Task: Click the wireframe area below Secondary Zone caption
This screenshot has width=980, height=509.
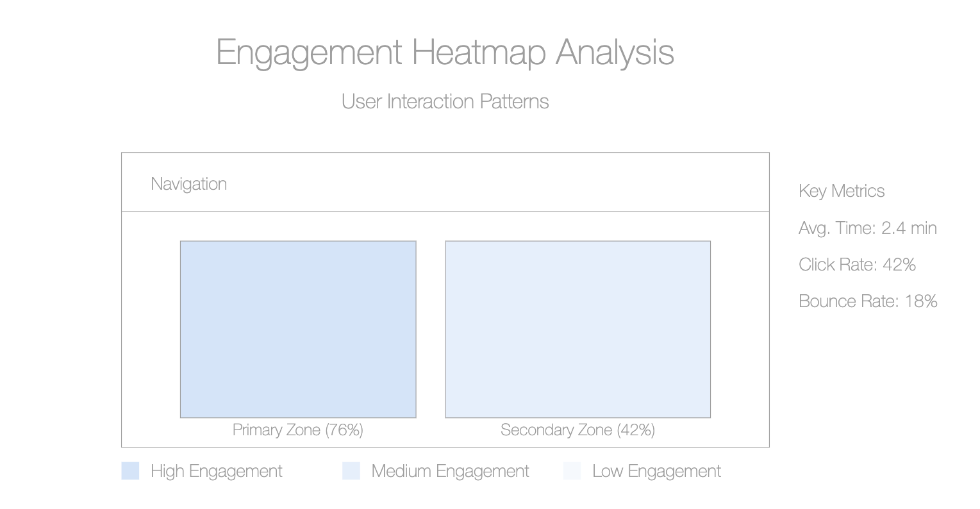Action: click(578, 443)
